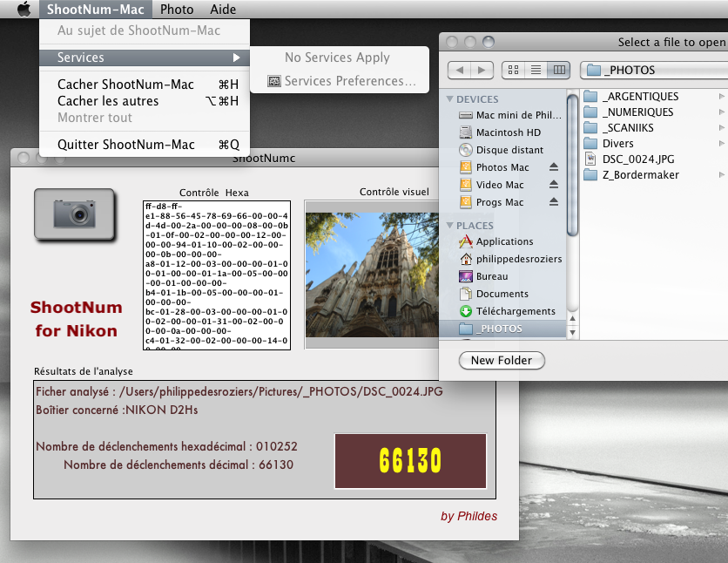Switch file dialog to icon view
728x563 pixels.
click(513, 70)
